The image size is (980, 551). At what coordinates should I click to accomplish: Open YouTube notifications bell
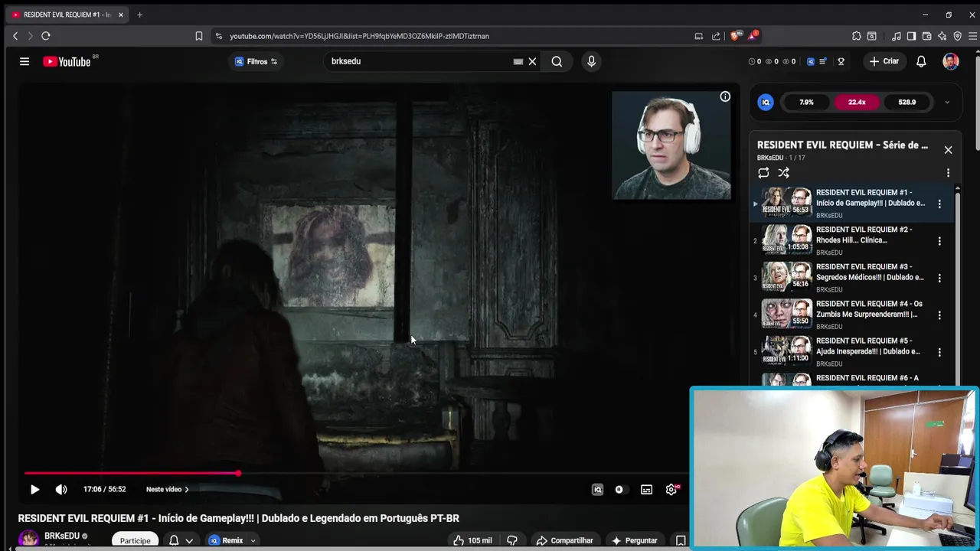[x=921, y=61]
